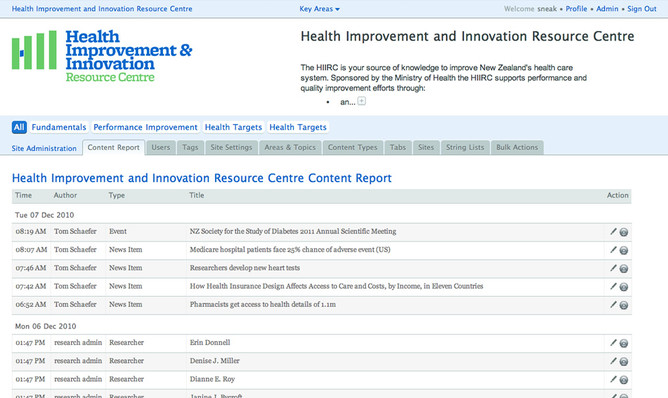The height and width of the screenshot is (398, 668).
Task: Click the Site Administration link
Action: [x=44, y=148]
